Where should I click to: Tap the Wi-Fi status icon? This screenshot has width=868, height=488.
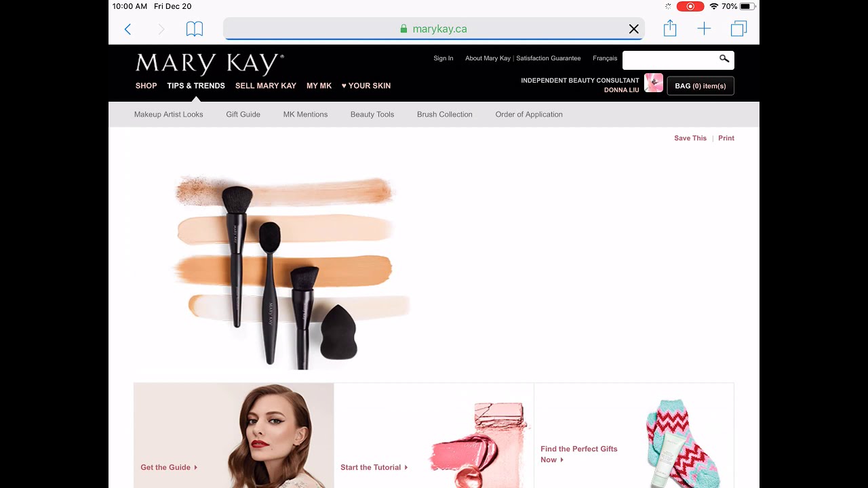(713, 6)
